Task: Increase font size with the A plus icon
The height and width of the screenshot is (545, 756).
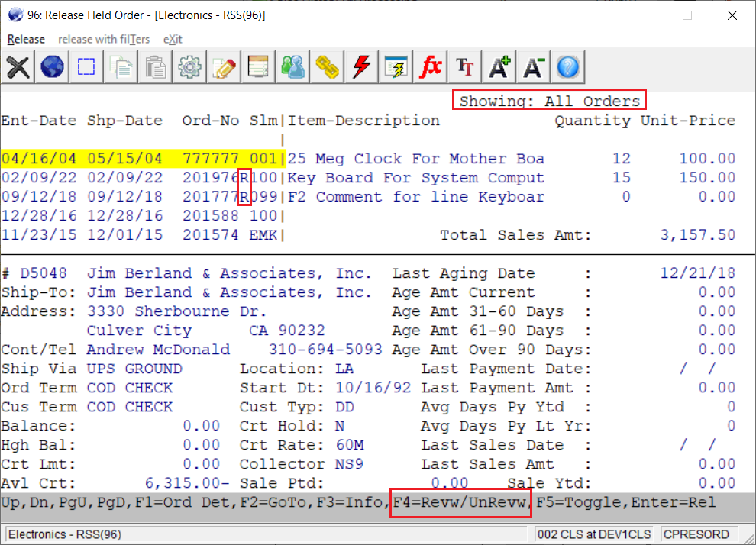Action: pos(499,66)
